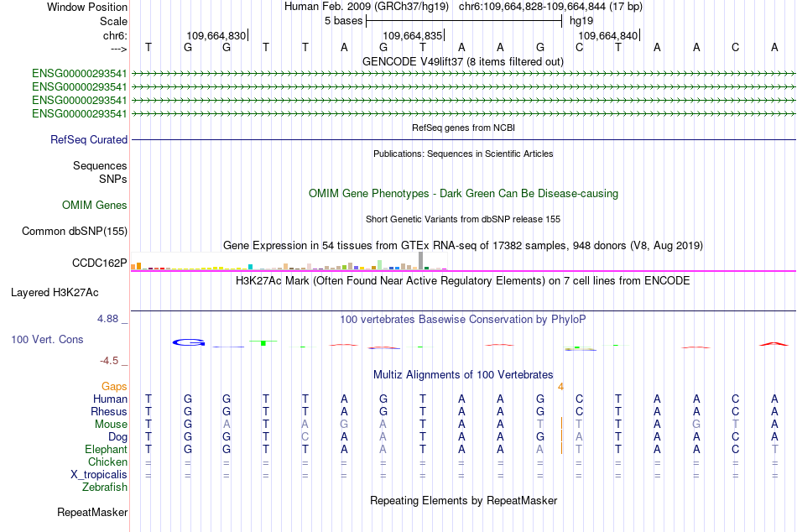797x532 pixels.
Task: Select the Dog alignment row label
Action: point(118,437)
